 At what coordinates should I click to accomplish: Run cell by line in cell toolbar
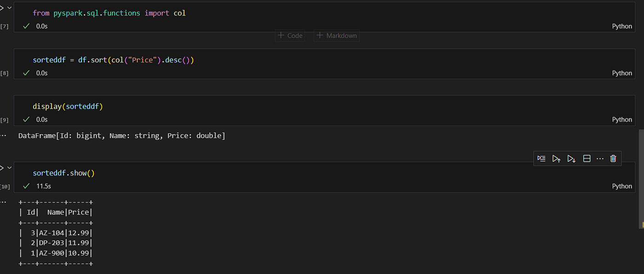541,159
